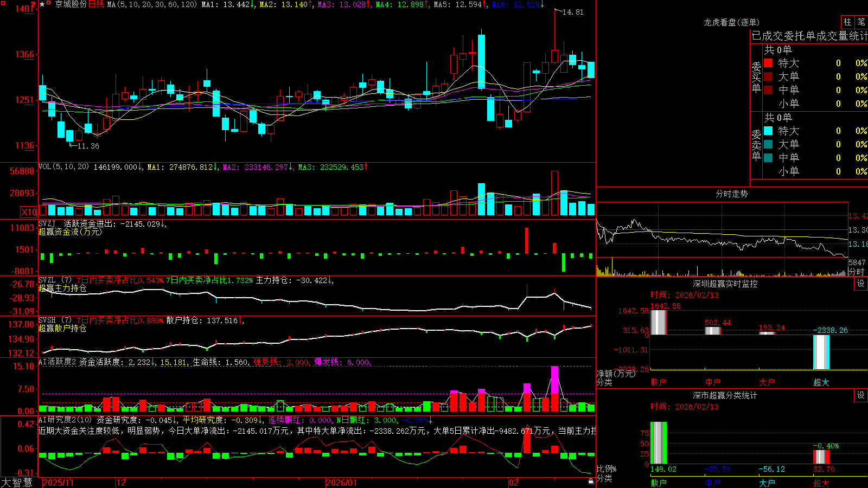The height and width of the screenshot is (488, 868).
Task: Click the gray star favorite icon
Action: coord(42,4)
